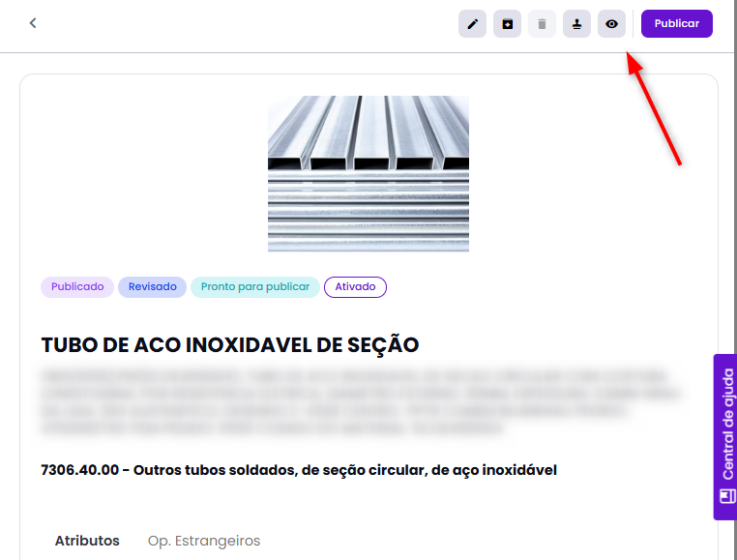Toggle the Ativado status badge

pos(355,287)
